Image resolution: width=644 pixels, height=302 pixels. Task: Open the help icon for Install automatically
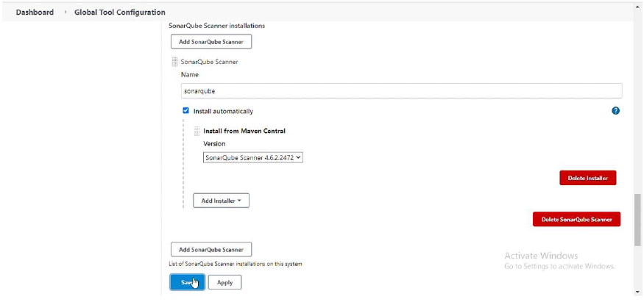pos(615,111)
